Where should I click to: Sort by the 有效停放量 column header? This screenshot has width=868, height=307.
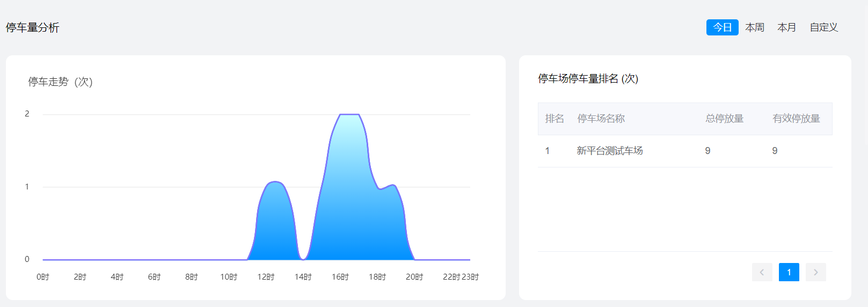[x=796, y=119]
